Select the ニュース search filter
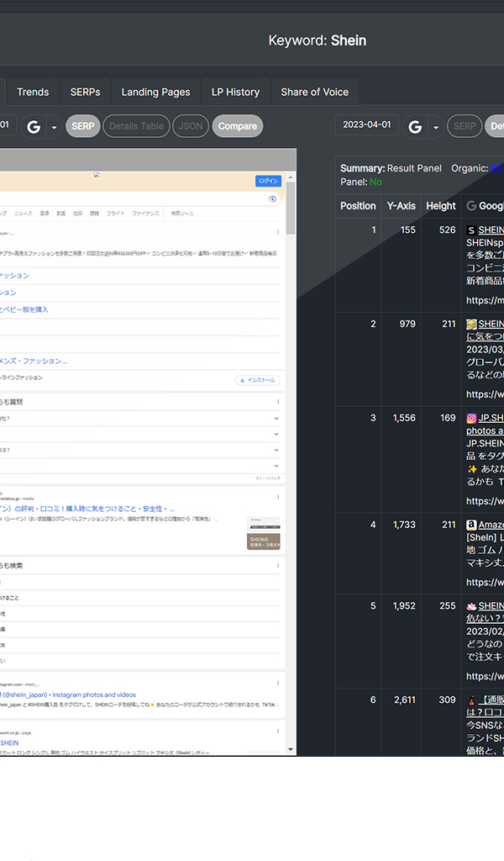The height and width of the screenshot is (861, 504). (23, 213)
